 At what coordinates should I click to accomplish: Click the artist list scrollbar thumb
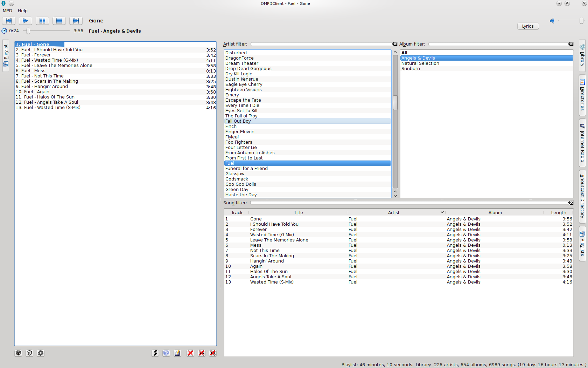[395, 103]
